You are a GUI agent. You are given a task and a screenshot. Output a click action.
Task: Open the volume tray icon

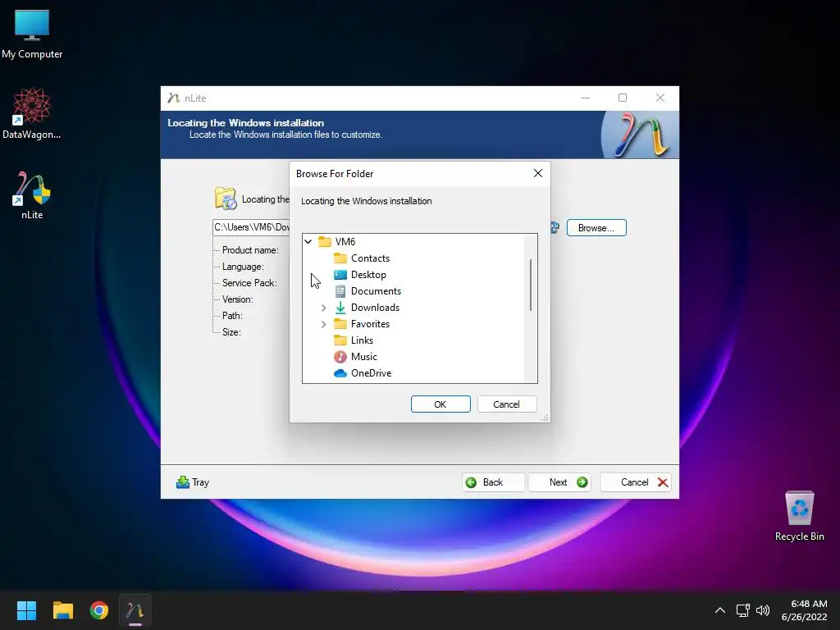763,610
